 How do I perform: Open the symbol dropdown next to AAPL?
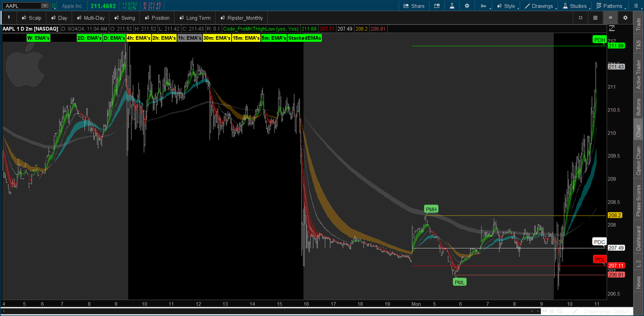45,6
